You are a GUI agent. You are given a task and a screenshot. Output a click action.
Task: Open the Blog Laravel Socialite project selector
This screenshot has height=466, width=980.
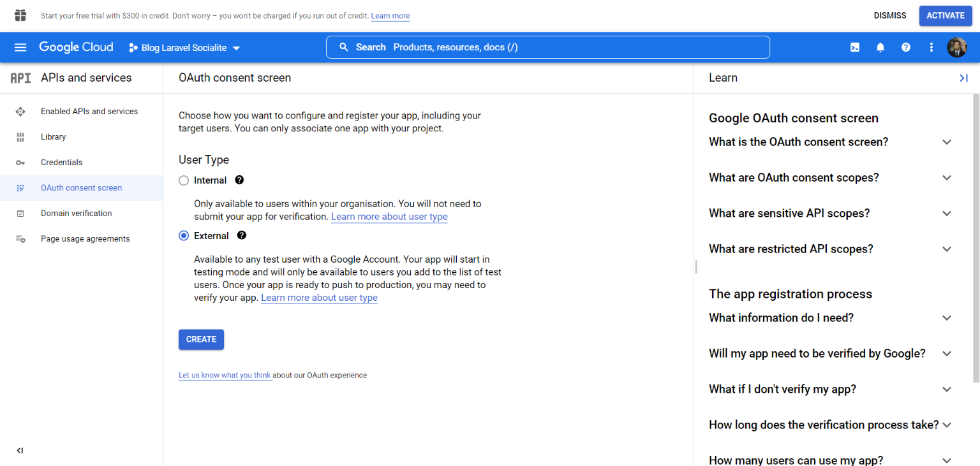[184, 48]
